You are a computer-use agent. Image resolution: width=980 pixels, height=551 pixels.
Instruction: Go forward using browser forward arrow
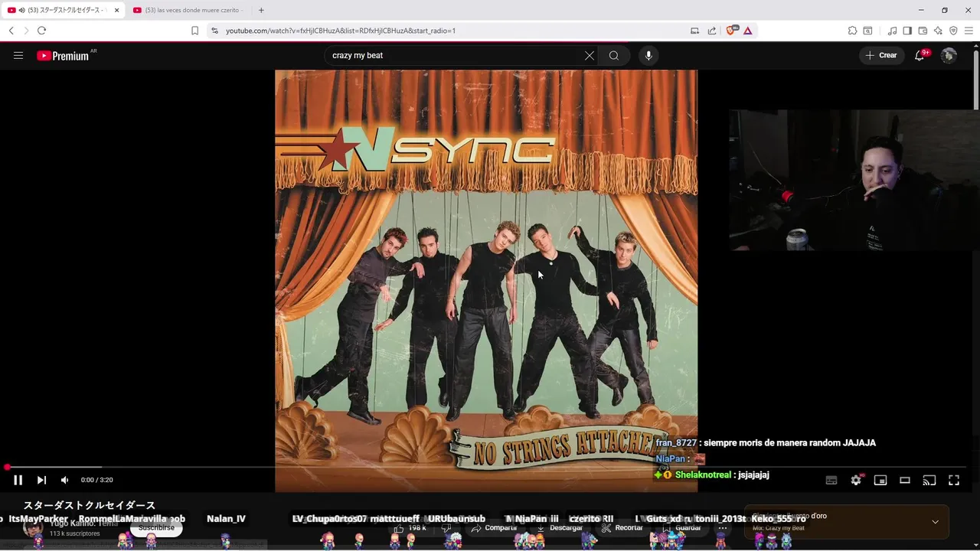coord(26,31)
